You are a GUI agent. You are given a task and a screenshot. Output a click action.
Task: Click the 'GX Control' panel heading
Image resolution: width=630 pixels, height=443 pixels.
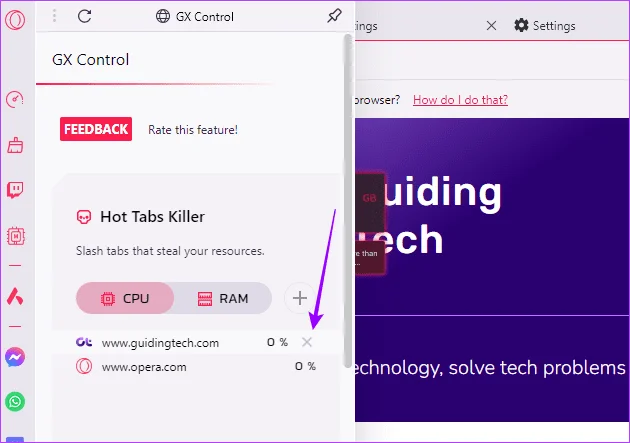coord(90,60)
